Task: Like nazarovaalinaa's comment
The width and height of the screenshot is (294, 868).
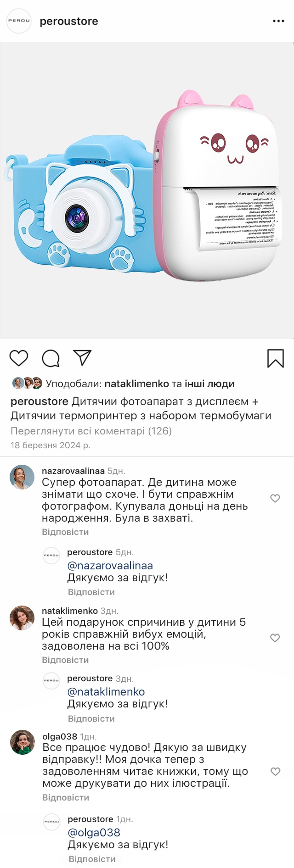Action: pyautogui.click(x=275, y=498)
